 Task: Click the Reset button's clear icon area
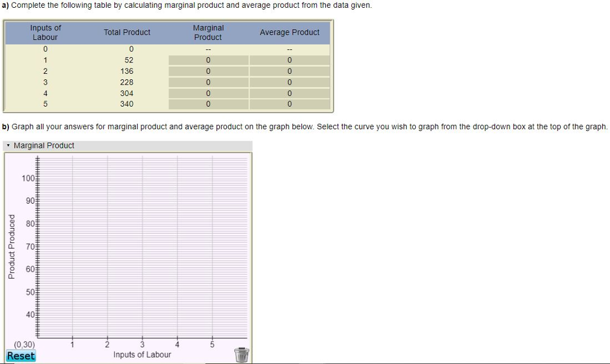point(21,356)
